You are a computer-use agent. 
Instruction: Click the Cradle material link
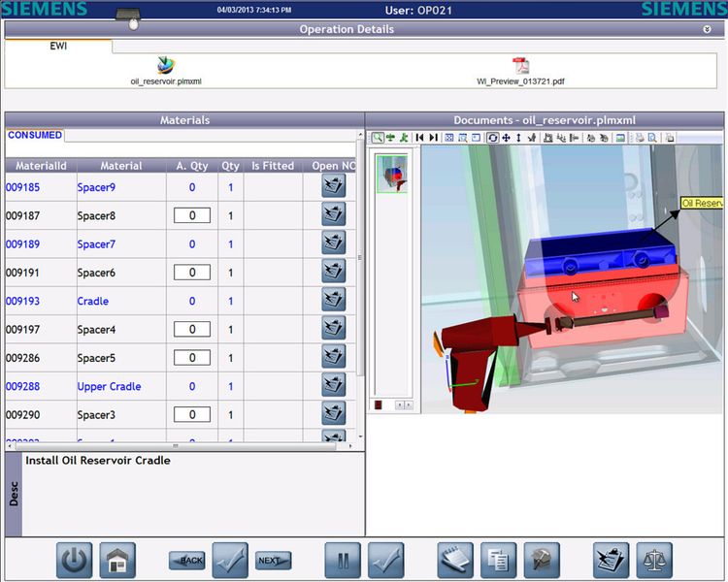click(93, 302)
